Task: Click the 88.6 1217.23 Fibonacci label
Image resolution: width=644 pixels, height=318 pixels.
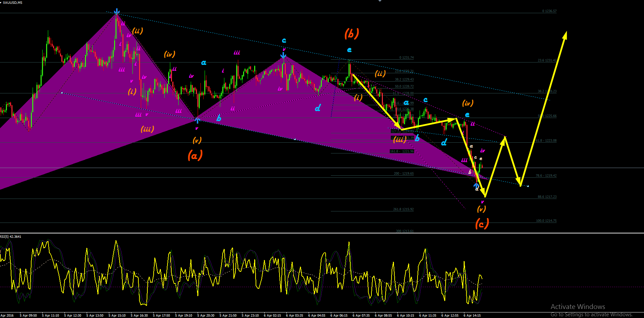Action: tap(547, 197)
